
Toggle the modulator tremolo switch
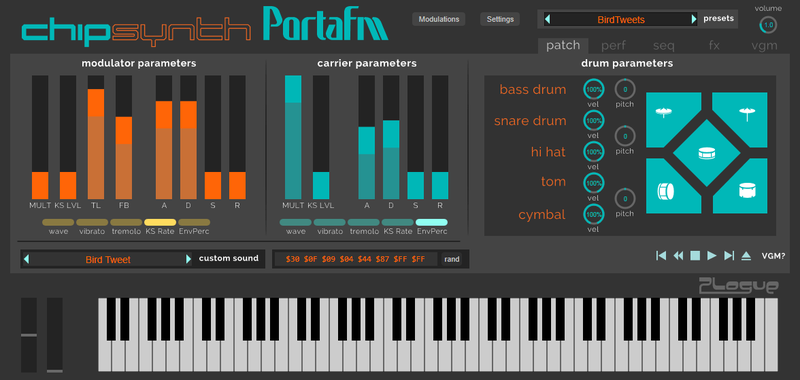click(126, 222)
